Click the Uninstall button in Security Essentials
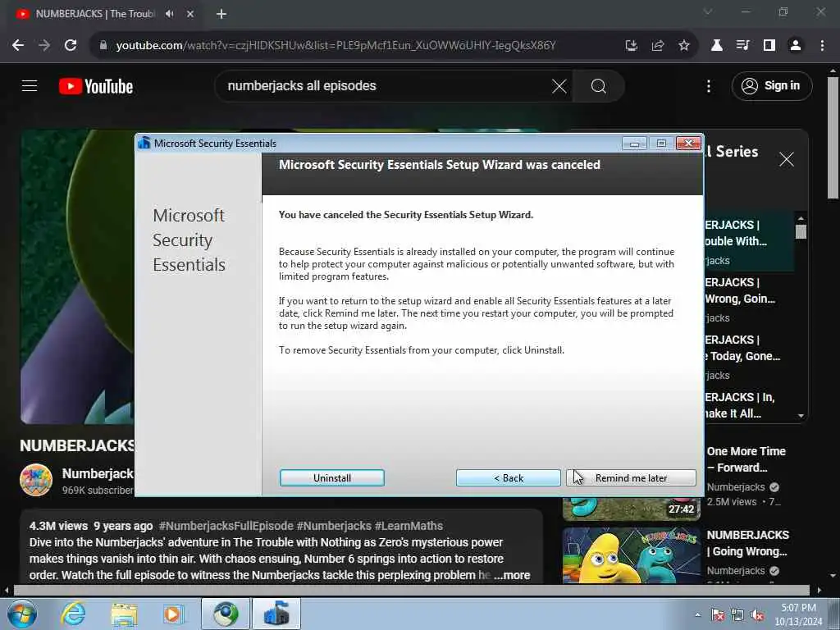The image size is (840, 630). click(331, 478)
